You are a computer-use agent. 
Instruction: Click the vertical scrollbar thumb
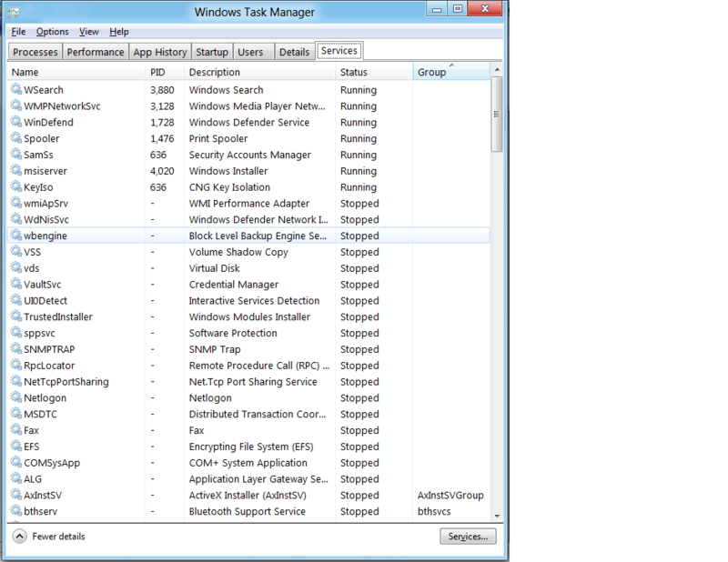tap(497, 115)
